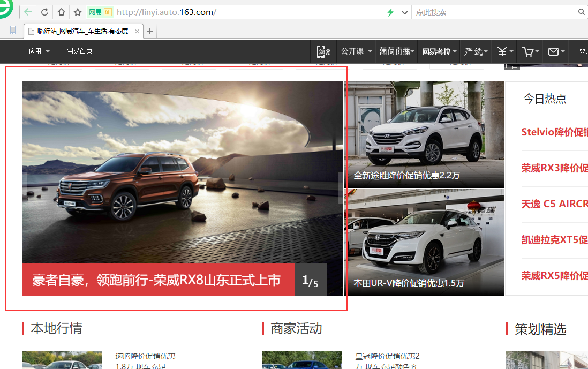Screen dimensions: 588x369
Task: Click 全新途胜降价促销优惠2.2万 caption
Action: (406, 175)
